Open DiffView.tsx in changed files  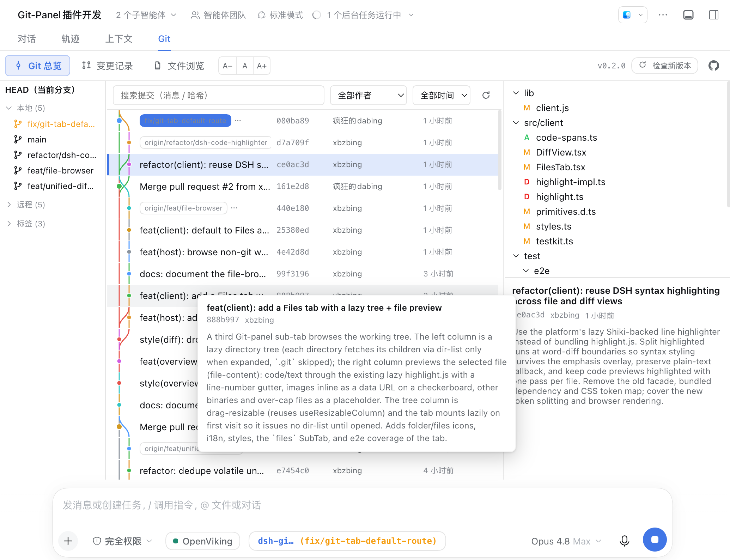pyautogui.click(x=561, y=152)
